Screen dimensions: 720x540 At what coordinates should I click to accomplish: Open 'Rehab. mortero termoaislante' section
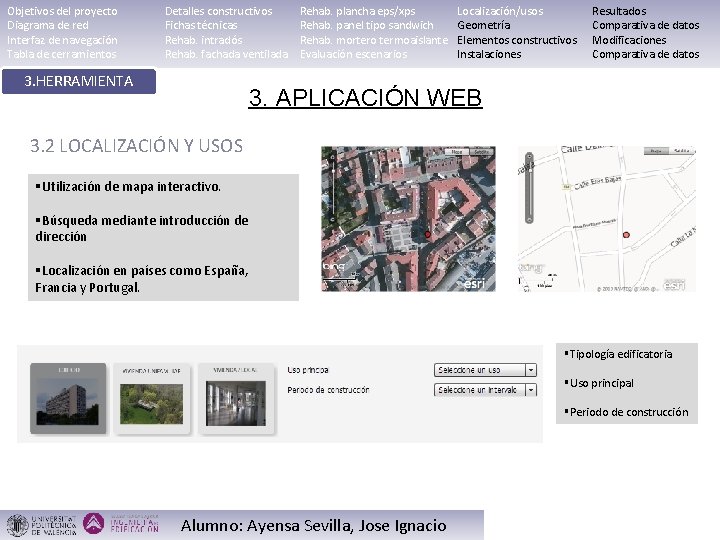374,40
